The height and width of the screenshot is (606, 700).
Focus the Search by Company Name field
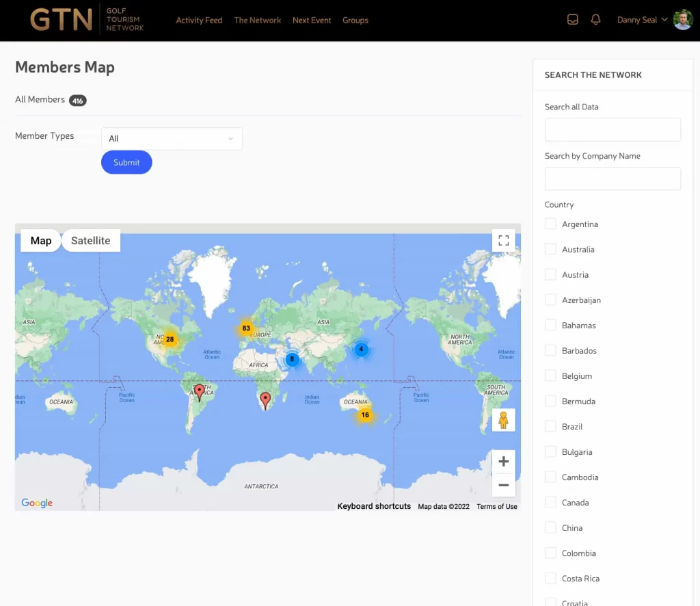click(x=612, y=179)
